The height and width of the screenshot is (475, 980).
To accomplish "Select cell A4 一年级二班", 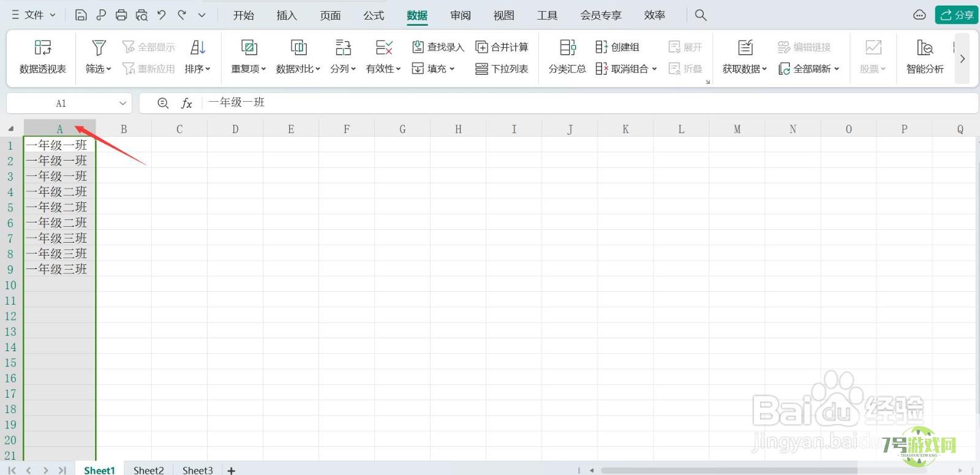I will pos(59,192).
